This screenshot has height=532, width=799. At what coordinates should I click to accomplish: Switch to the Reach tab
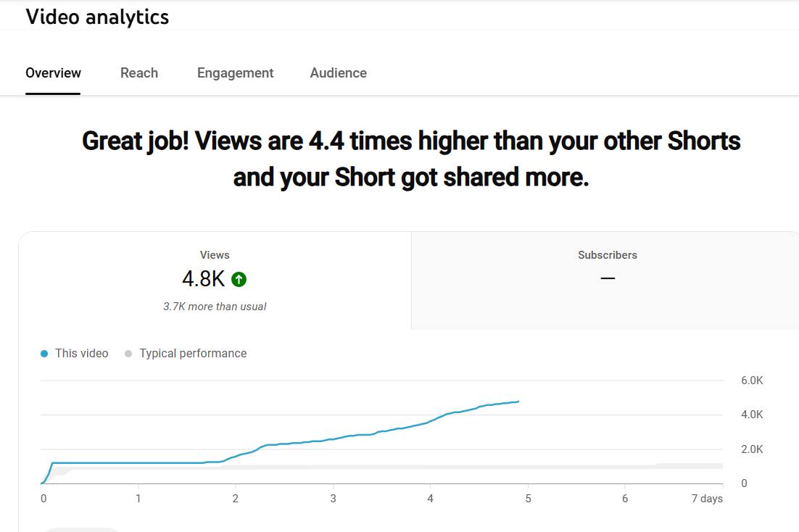pos(139,73)
